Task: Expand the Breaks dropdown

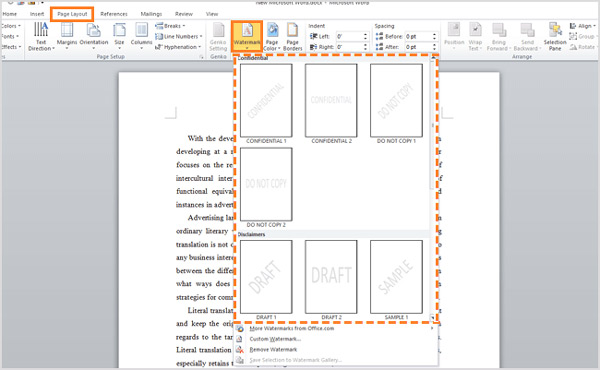Action: pyautogui.click(x=170, y=26)
